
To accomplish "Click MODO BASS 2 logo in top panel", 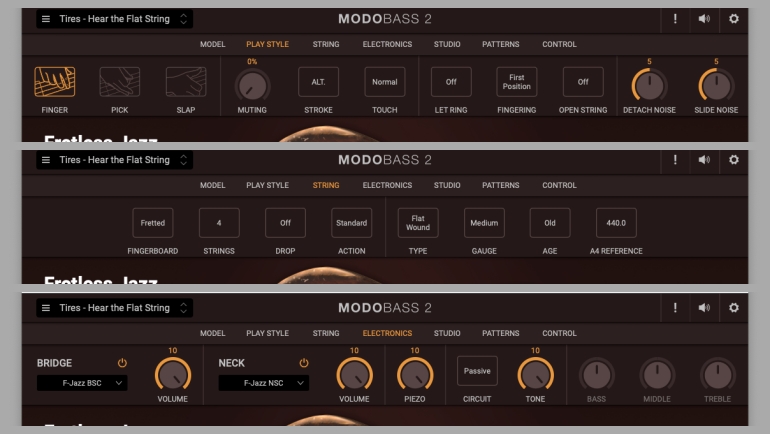I will [x=385, y=19].
